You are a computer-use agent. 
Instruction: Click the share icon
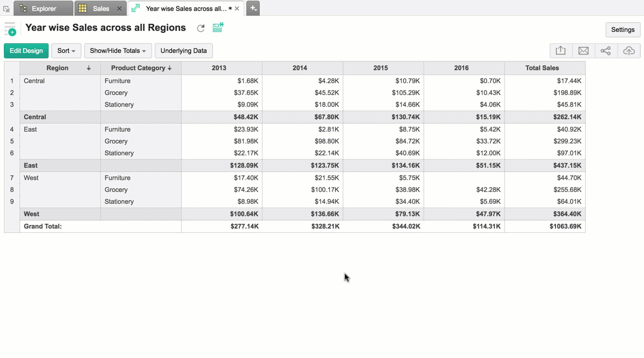click(x=606, y=51)
